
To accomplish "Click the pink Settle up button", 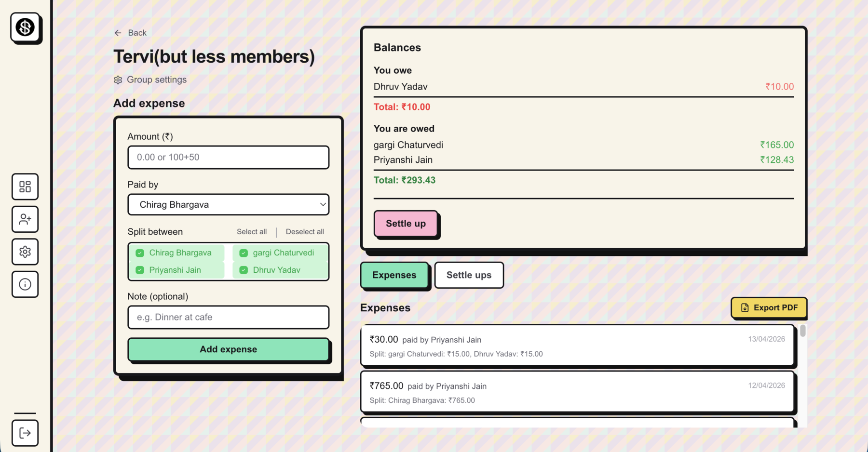I will (x=406, y=224).
